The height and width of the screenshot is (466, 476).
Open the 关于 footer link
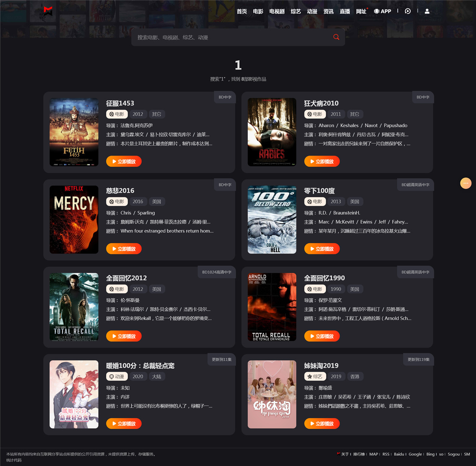pyautogui.click(x=345, y=454)
